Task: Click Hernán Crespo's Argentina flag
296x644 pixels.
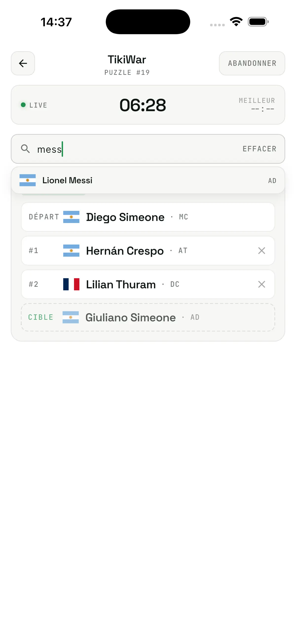Action: pos(71,250)
